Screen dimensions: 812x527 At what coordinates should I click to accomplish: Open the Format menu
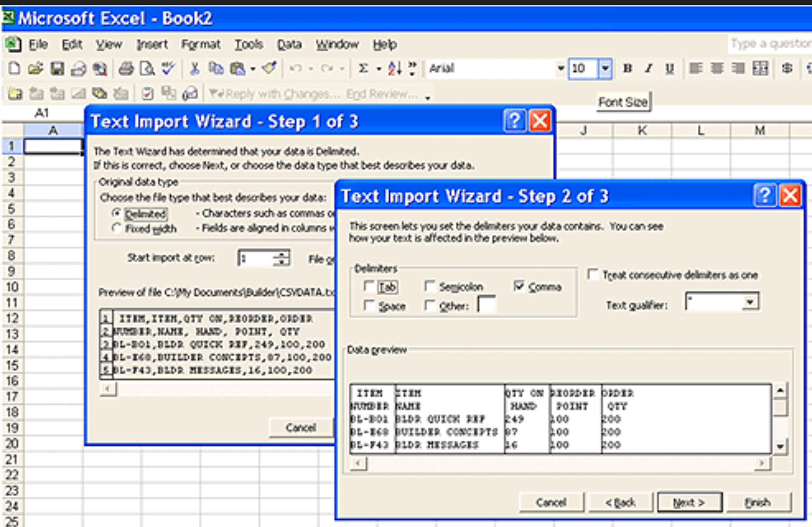click(x=201, y=45)
